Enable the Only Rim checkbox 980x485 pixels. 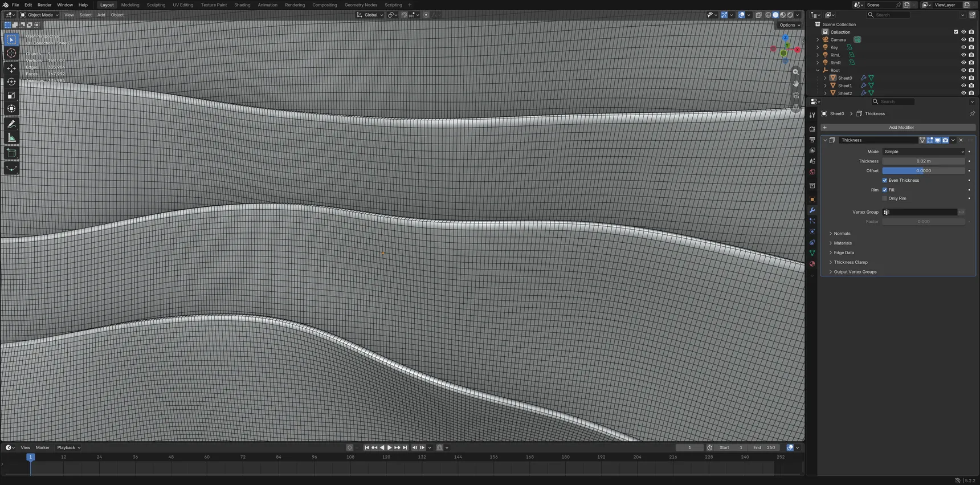point(885,199)
